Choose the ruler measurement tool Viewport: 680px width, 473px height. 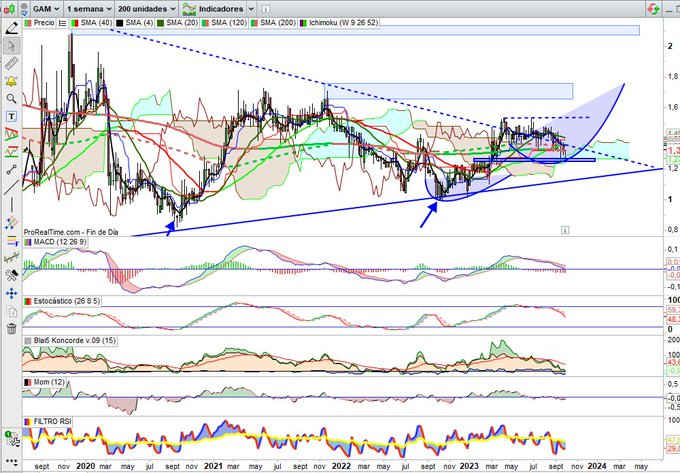[12, 64]
